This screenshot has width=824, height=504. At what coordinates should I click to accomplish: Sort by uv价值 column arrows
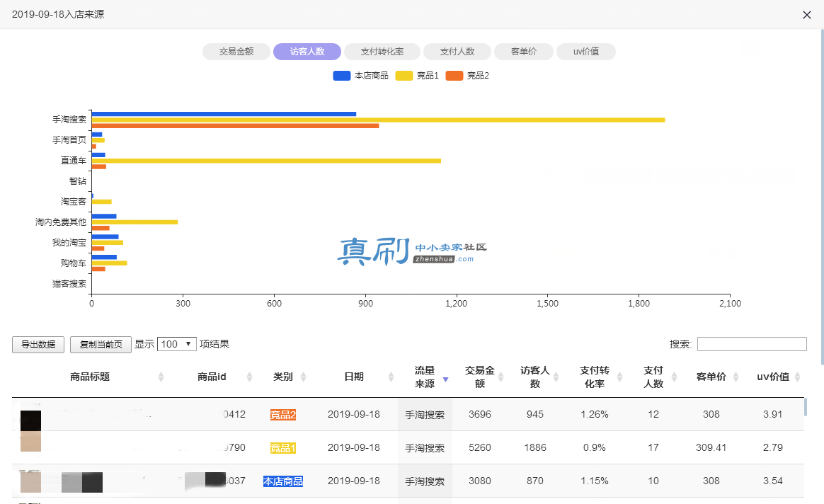[x=797, y=377]
